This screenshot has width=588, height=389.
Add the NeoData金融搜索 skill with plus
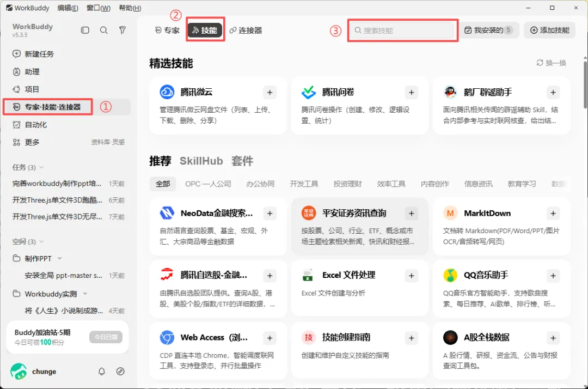click(x=269, y=214)
